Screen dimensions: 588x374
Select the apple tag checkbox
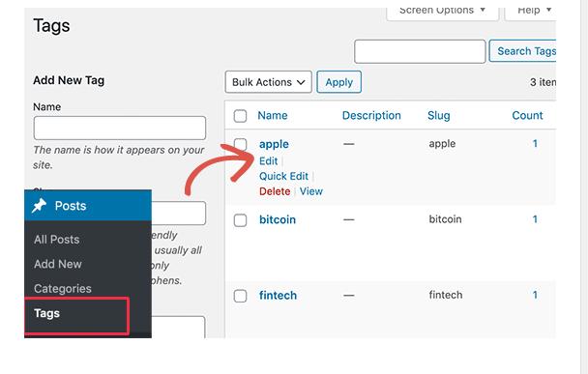(x=240, y=144)
